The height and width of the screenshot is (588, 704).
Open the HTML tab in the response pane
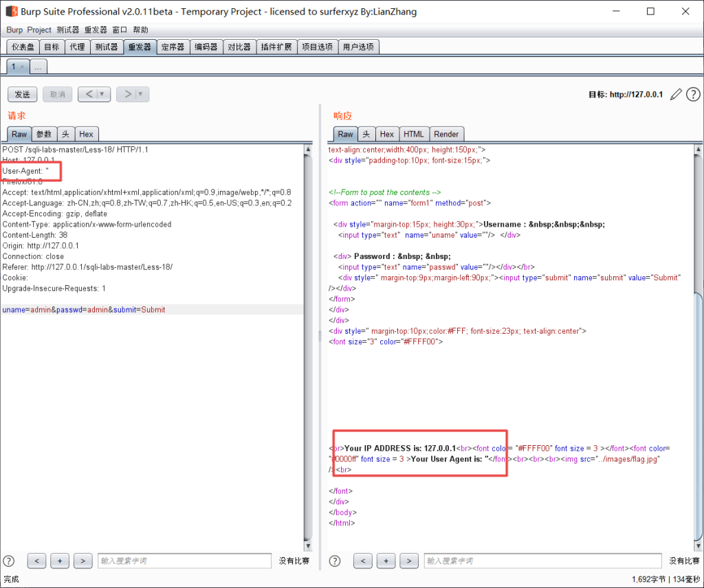[413, 134]
